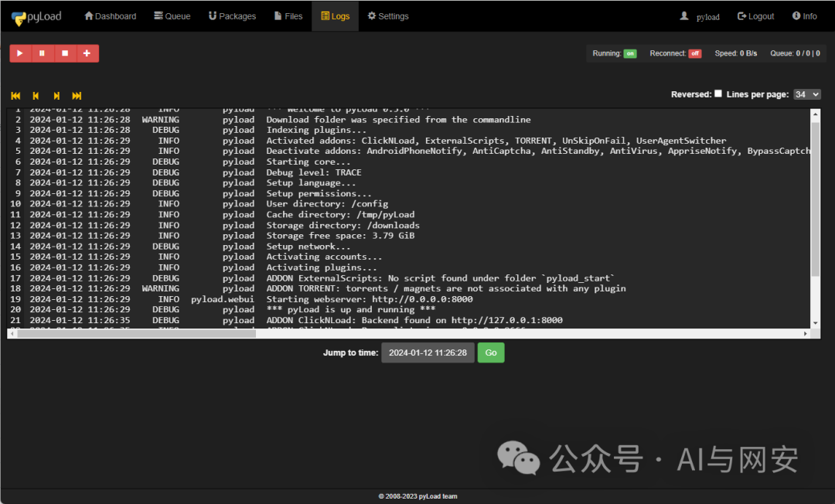
Task: Click log line '*** pyLoad is up and running ***'
Action: 351,309
